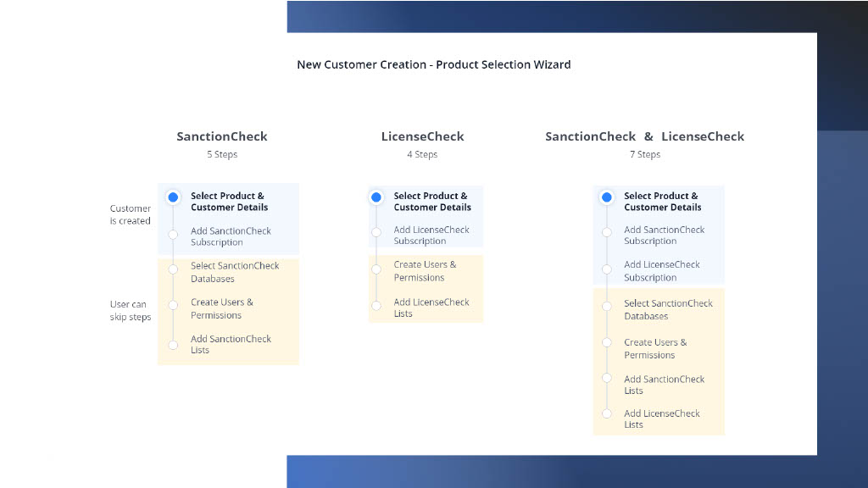Click 'Add LicenseCheck Lists' in the 4 Steps wizard
868x488 pixels.
click(x=431, y=308)
